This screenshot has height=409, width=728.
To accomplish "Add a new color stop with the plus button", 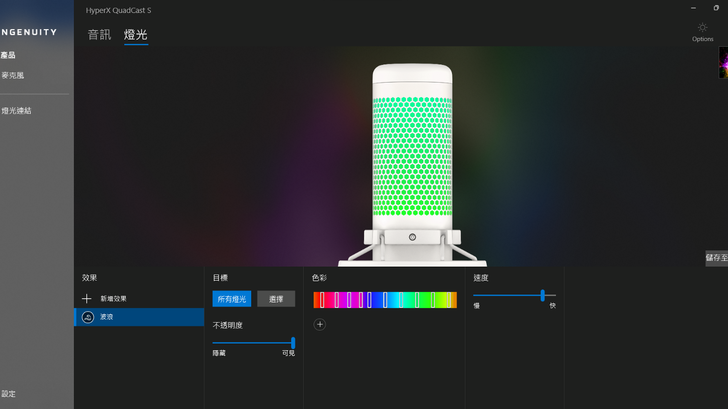I will pyautogui.click(x=320, y=324).
